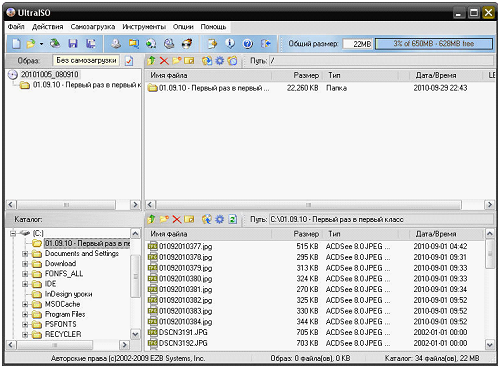Screen dimensions: 500x381
Task: Sort catalog file list by Дата/Время column
Action: (447, 234)
